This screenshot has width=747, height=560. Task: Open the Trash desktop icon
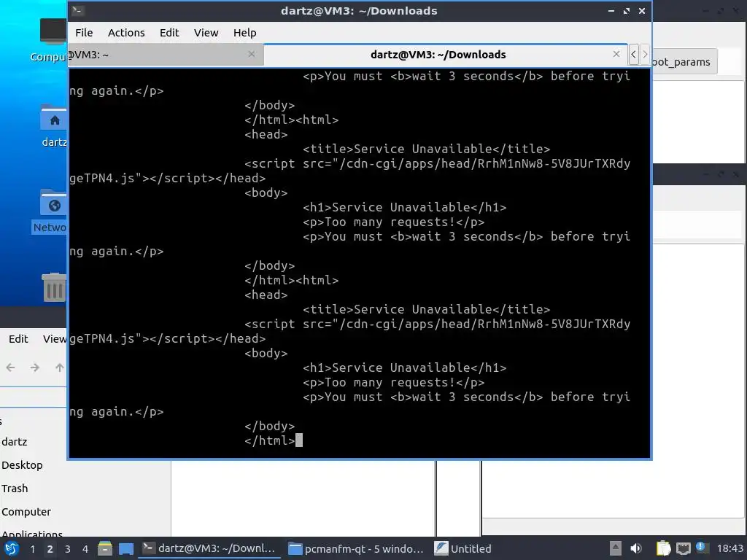click(x=54, y=287)
